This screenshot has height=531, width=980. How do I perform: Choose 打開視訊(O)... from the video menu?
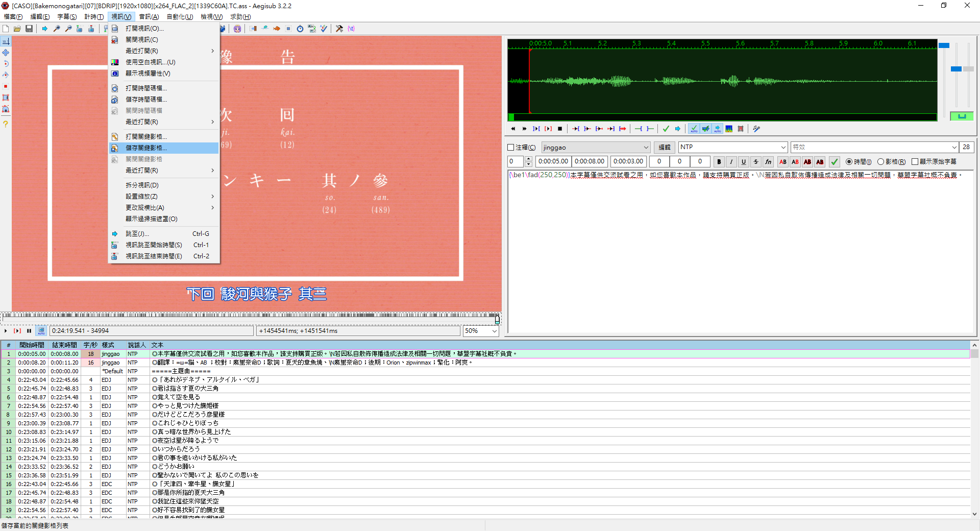click(x=164, y=29)
